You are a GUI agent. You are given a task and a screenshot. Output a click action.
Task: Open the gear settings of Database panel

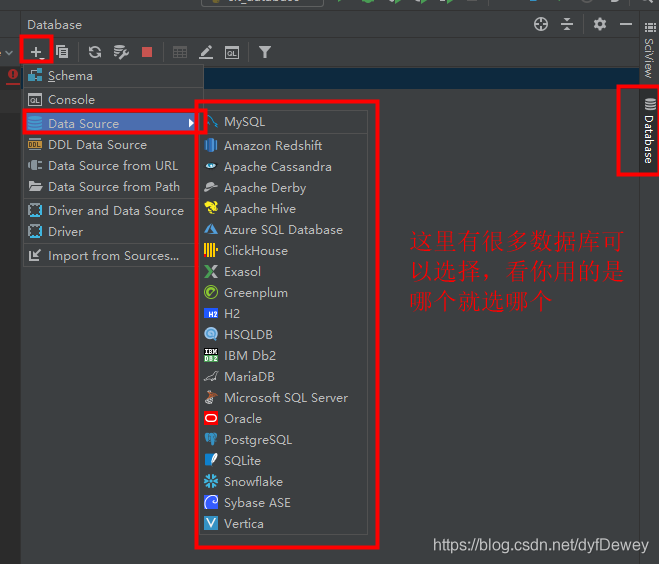tap(600, 24)
